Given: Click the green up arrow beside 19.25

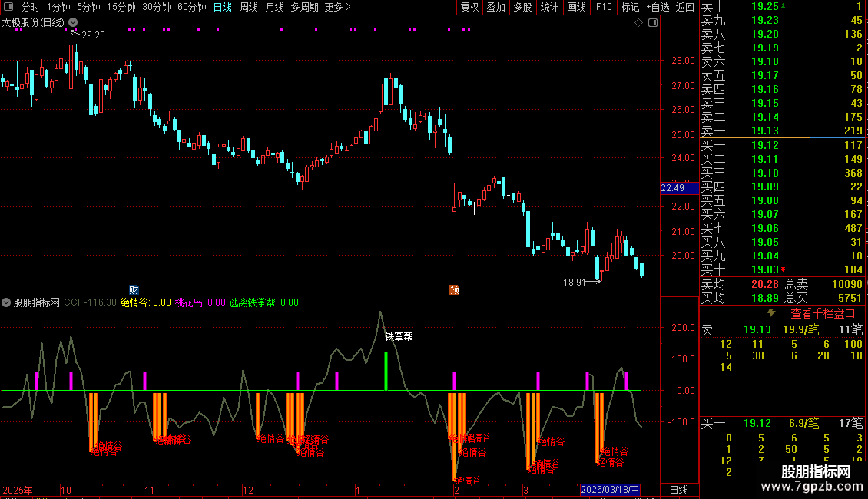Looking at the screenshot, I should coord(784,6).
